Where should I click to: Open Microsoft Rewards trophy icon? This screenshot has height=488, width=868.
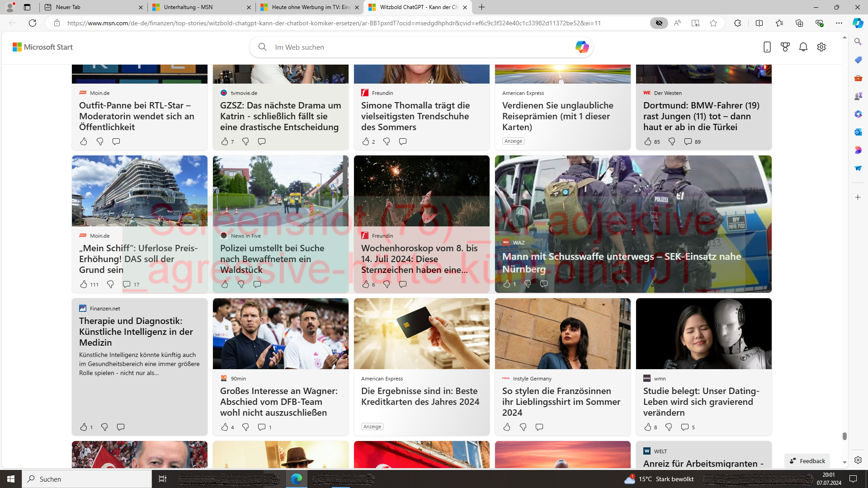(785, 47)
